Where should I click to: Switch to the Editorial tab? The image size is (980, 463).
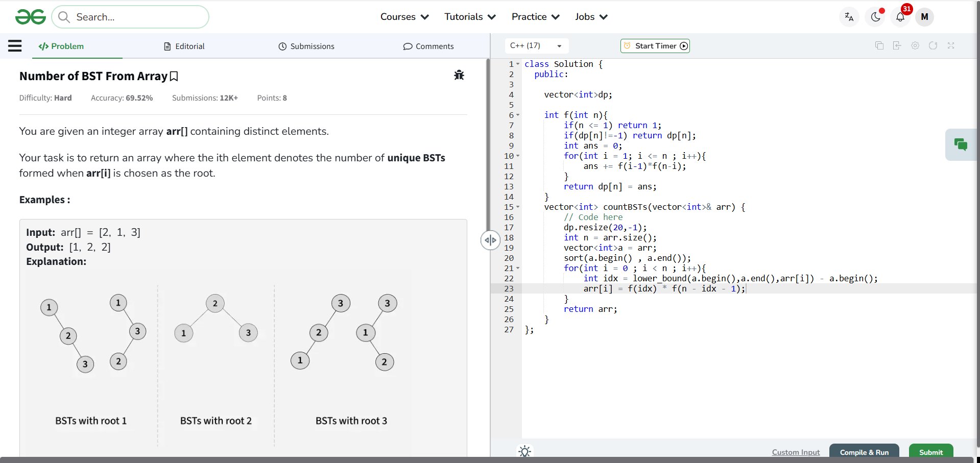(184, 46)
